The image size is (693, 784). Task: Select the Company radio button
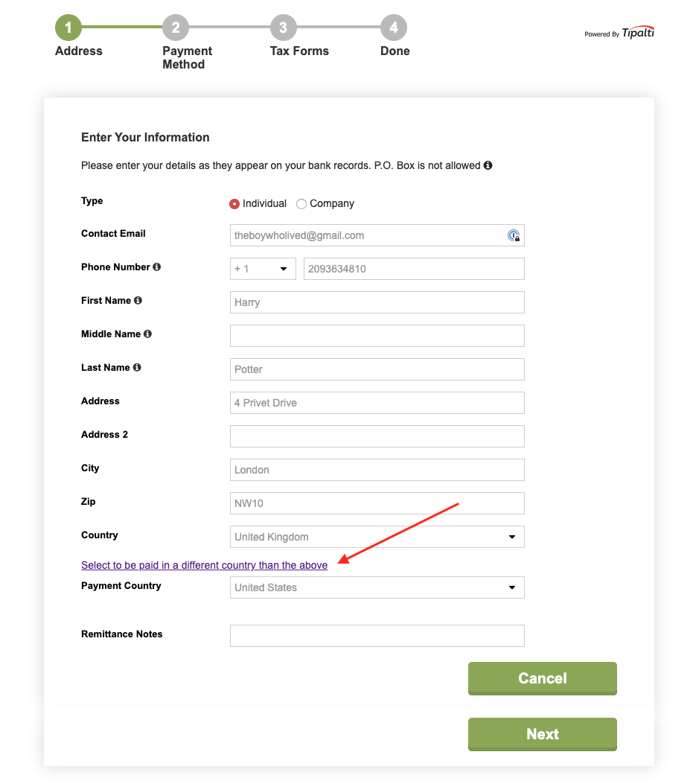pyautogui.click(x=301, y=204)
